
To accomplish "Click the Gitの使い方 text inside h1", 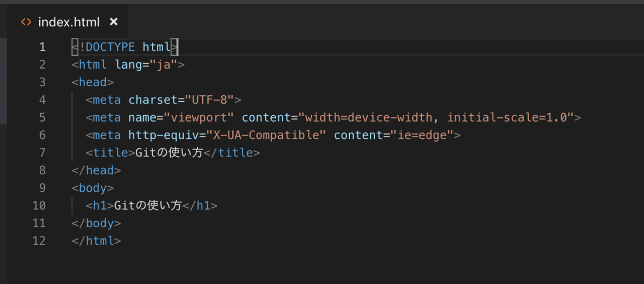I will coord(148,206).
